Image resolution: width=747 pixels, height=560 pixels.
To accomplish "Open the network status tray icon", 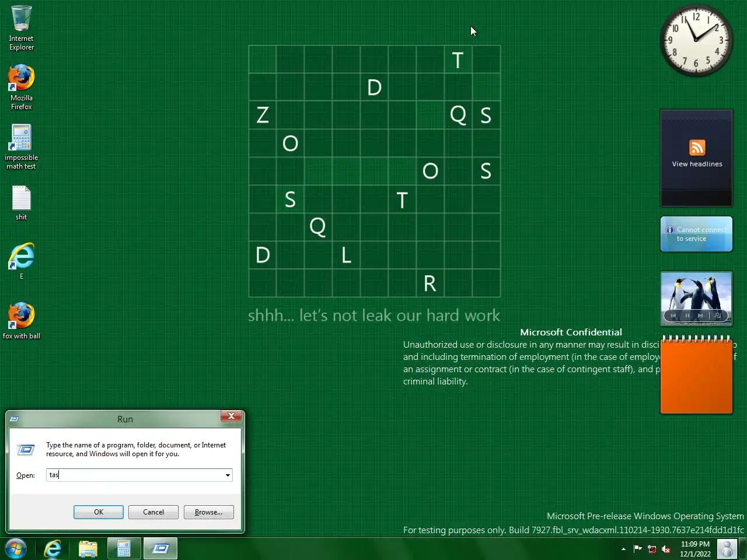I will (652, 549).
